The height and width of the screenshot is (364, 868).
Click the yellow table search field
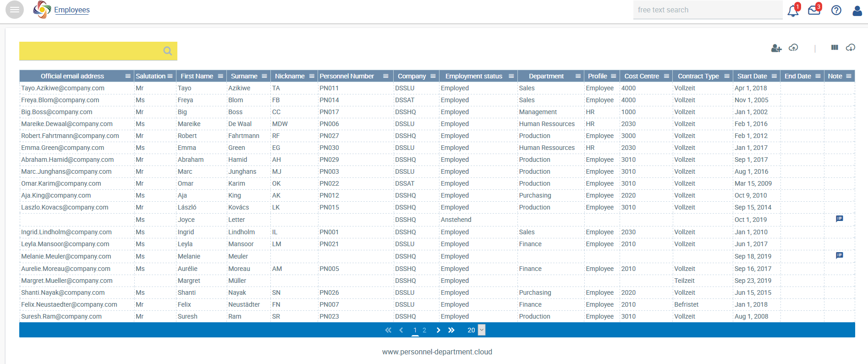(98, 51)
